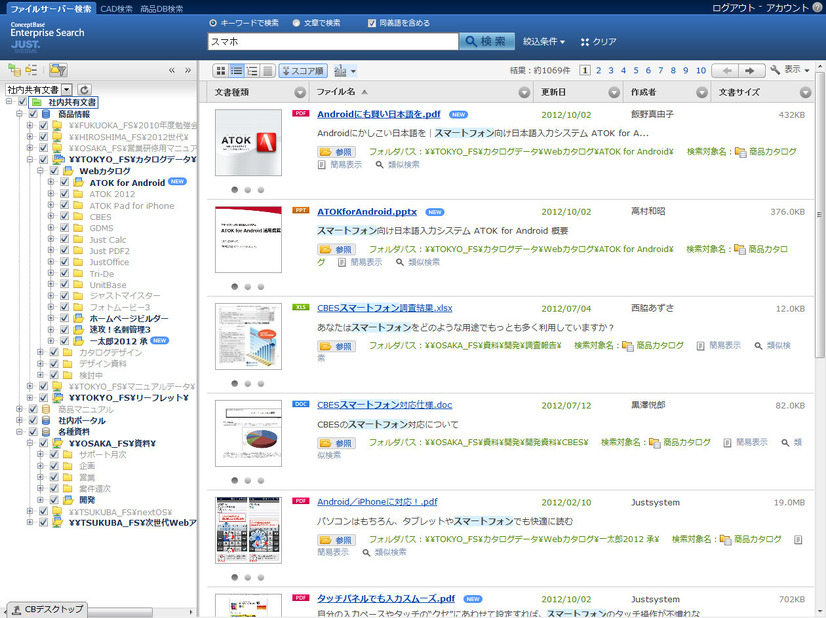Image resolution: width=826 pixels, height=618 pixels.
Task: Open the ファイル名 column filter dropdown
Action: pyautogui.click(x=524, y=93)
